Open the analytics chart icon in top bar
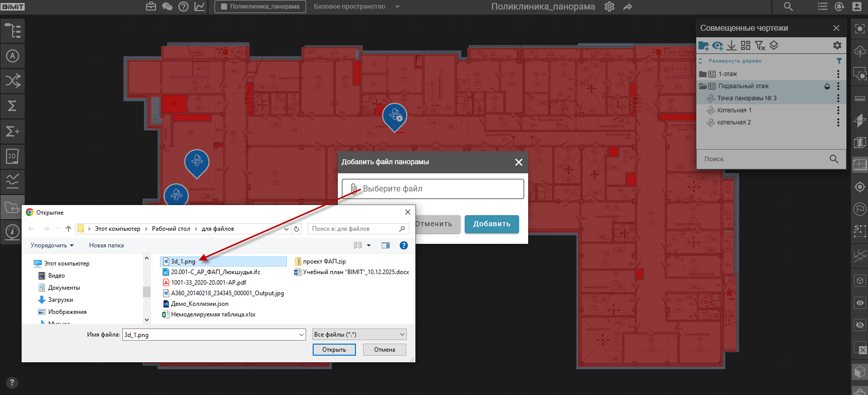The width and height of the screenshot is (868, 395). coord(200,7)
